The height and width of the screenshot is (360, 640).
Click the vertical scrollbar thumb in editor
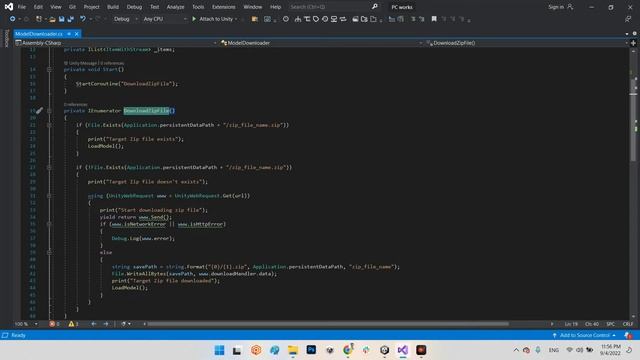coord(633,120)
